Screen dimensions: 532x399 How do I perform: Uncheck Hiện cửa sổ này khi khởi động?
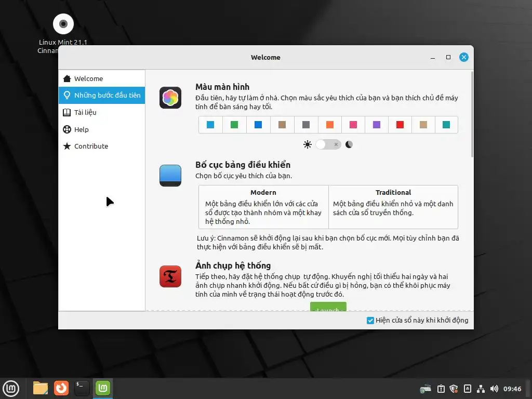coord(370,321)
